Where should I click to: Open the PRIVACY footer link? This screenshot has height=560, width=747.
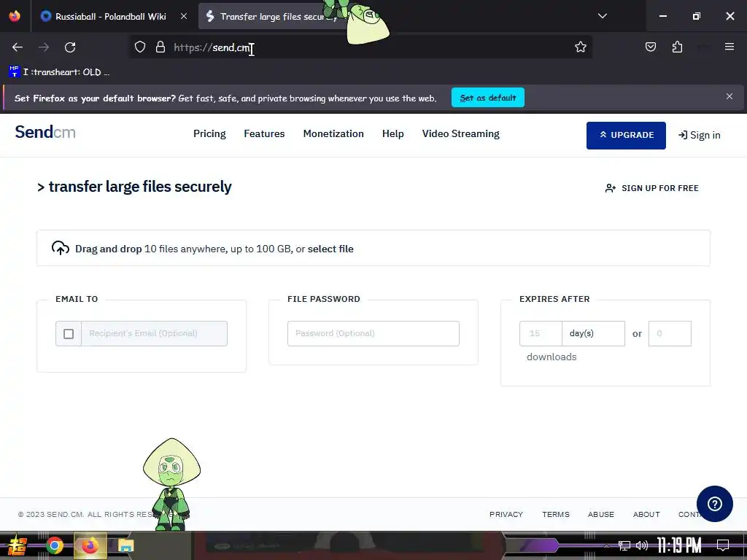[x=506, y=514]
